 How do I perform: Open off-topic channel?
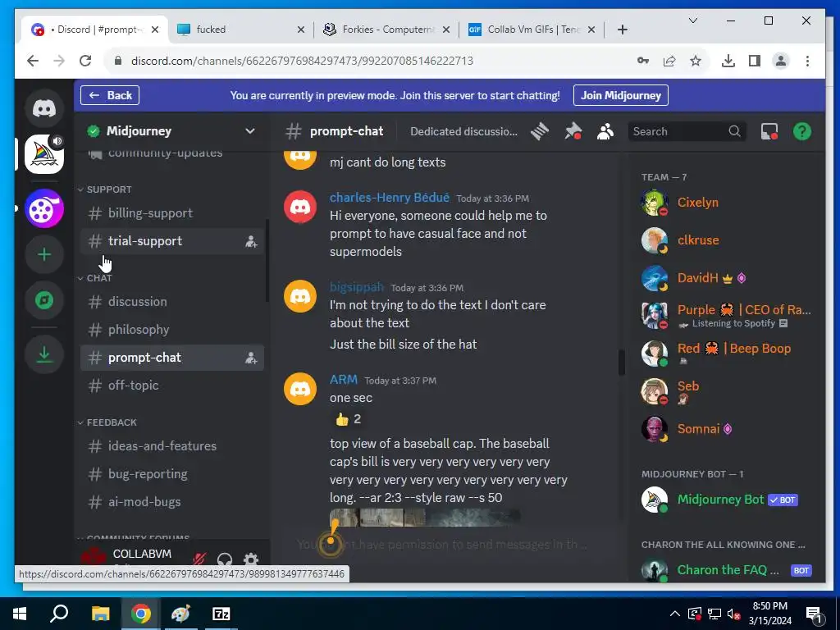pos(171,386)
